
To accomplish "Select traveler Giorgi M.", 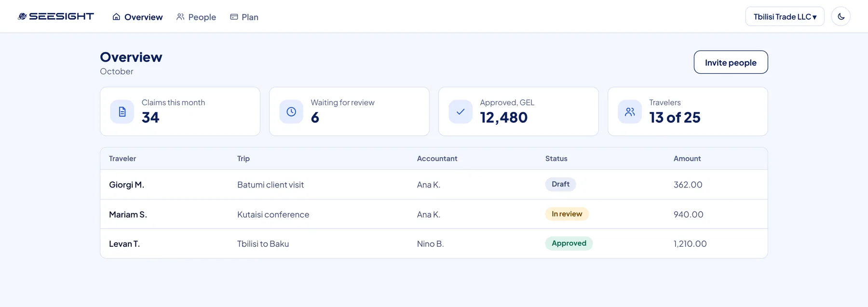I will [x=126, y=185].
